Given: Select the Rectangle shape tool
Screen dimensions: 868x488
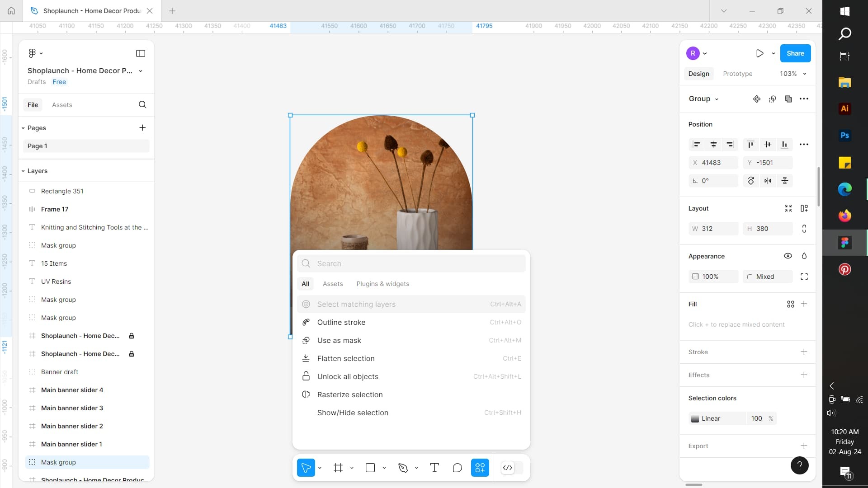Looking at the screenshot, I should [370, 468].
